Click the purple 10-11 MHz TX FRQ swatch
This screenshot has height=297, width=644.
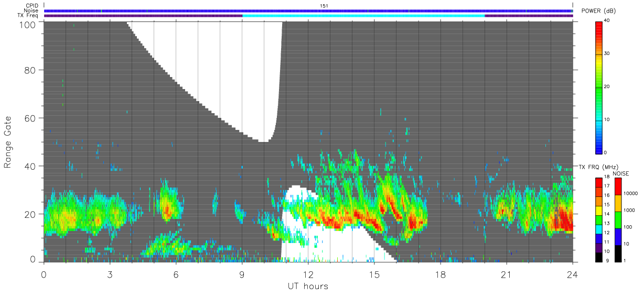point(599,247)
